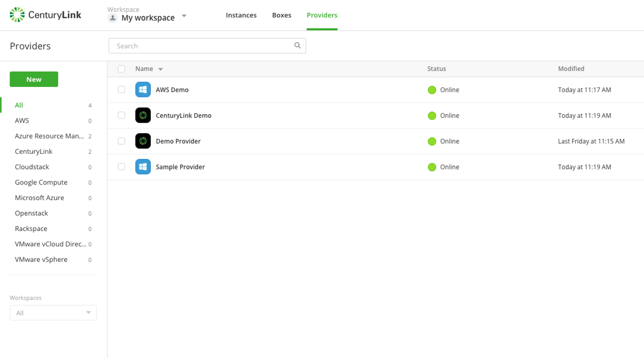Check the AWS Demo row checkbox
Image resolution: width=644 pixels, height=358 pixels.
pos(121,89)
